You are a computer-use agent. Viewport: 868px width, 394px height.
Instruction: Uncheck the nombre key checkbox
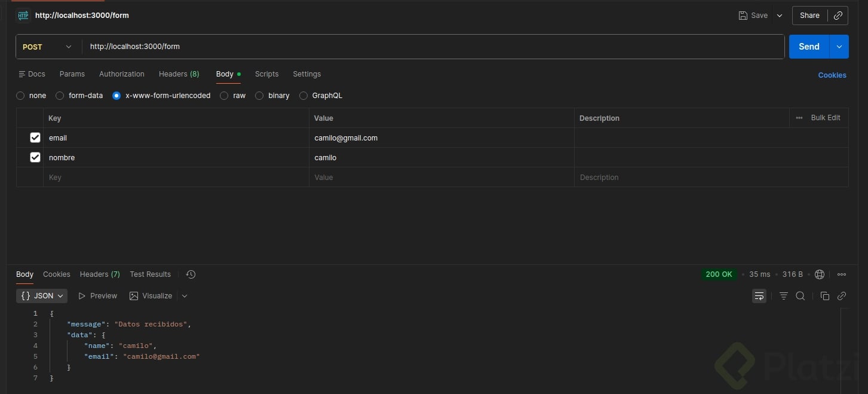coord(35,157)
